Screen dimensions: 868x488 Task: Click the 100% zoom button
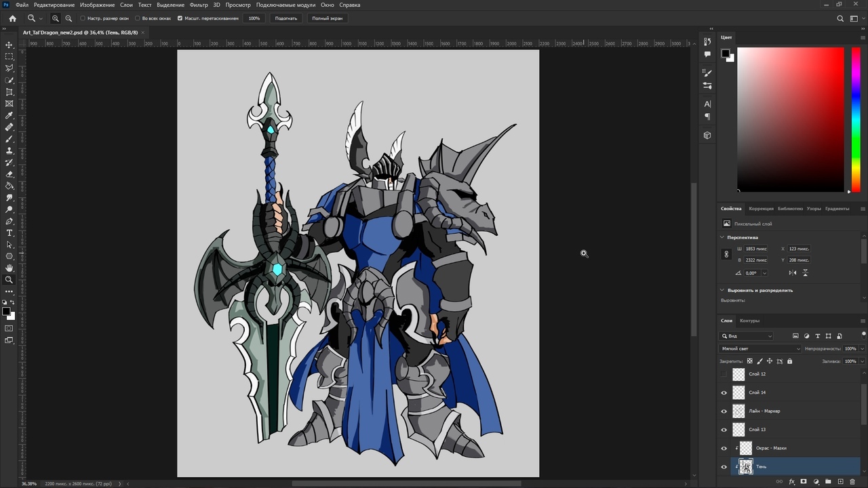click(x=254, y=18)
